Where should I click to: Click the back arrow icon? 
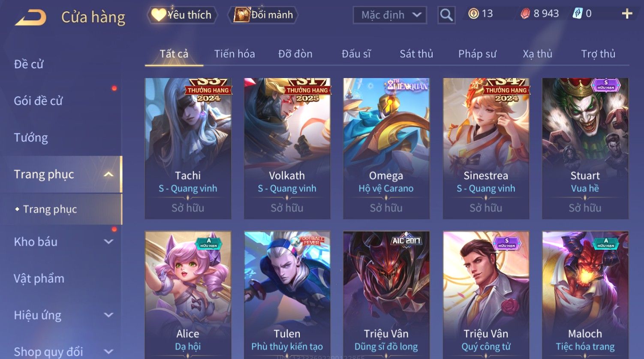(x=30, y=18)
